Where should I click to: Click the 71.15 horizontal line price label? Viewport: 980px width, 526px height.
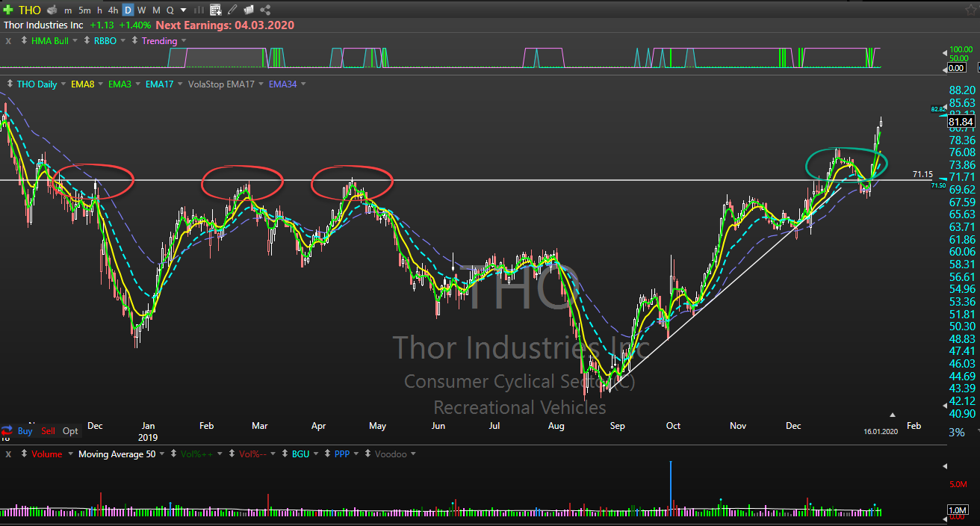tap(922, 174)
